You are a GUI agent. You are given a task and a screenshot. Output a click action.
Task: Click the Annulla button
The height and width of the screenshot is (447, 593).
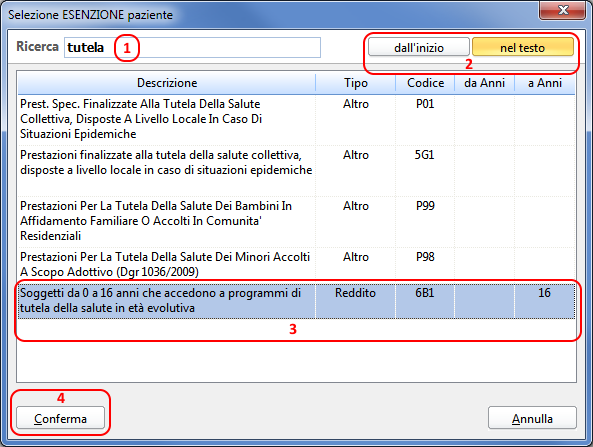532,418
